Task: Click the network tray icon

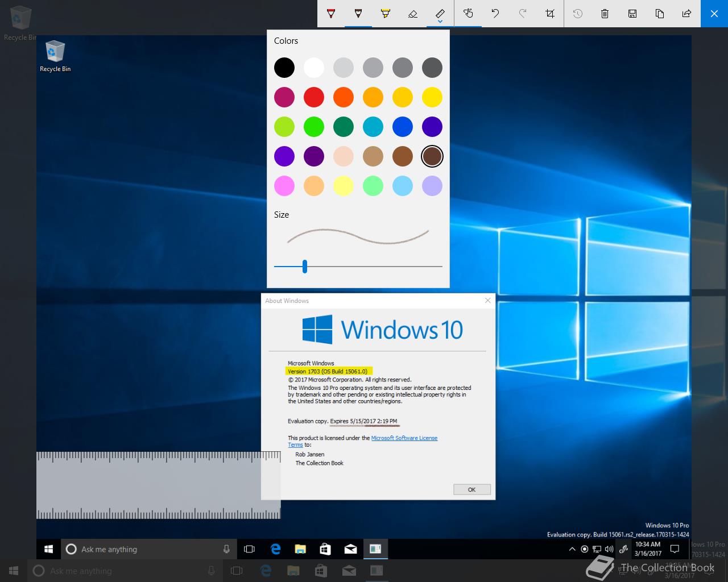Action: point(597,549)
